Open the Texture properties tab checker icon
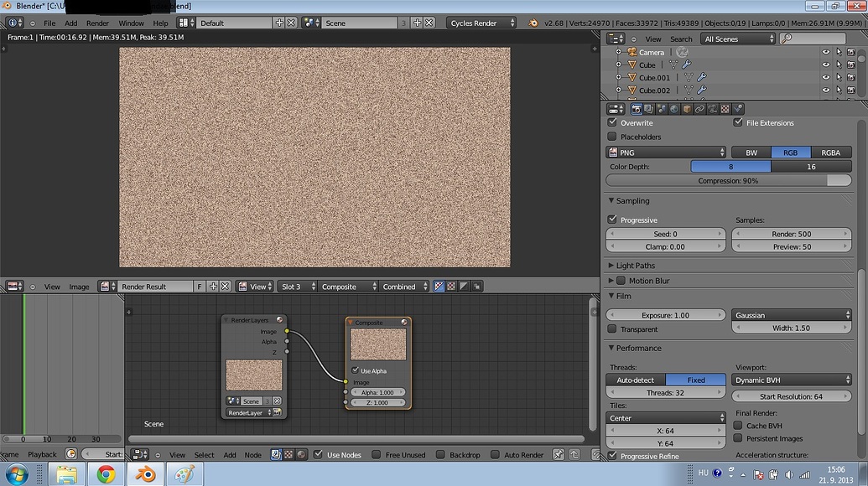Image resolution: width=868 pixels, height=486 pixels. tap(725, 109)
